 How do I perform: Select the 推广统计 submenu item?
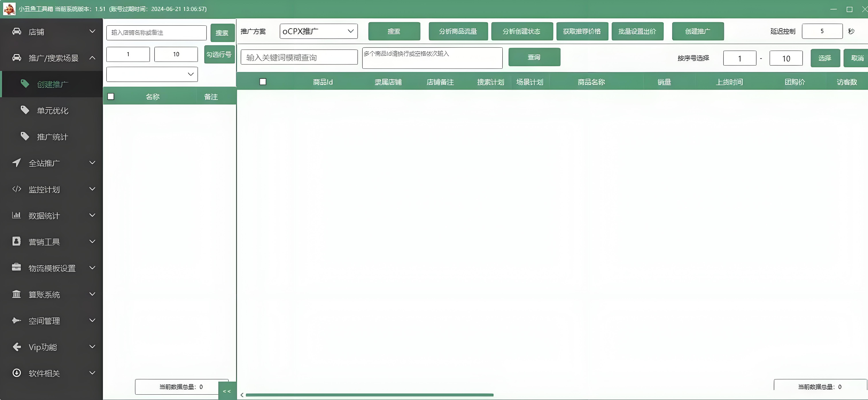point(53,137)
